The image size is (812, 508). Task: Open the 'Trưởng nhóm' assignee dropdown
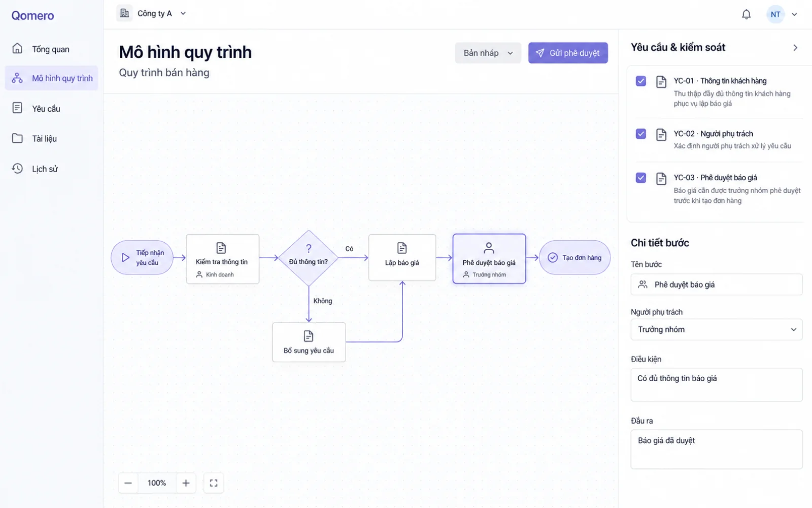[x=717, y=330]
